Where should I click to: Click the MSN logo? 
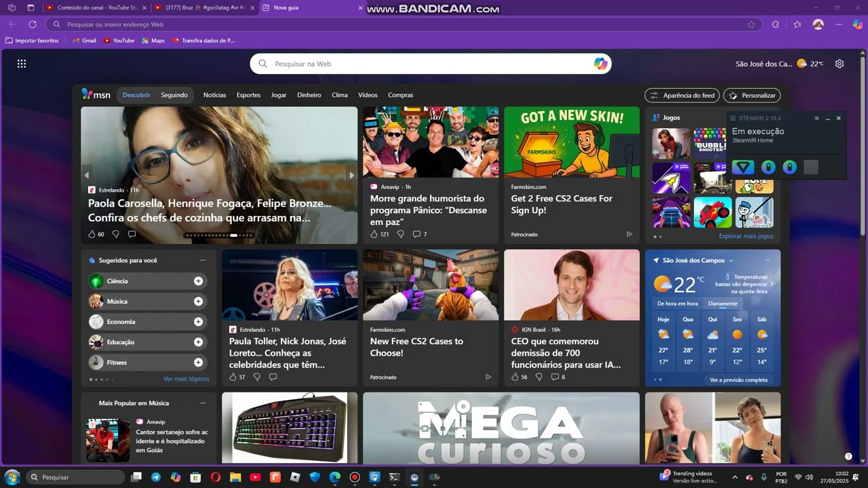pos(96,95)
